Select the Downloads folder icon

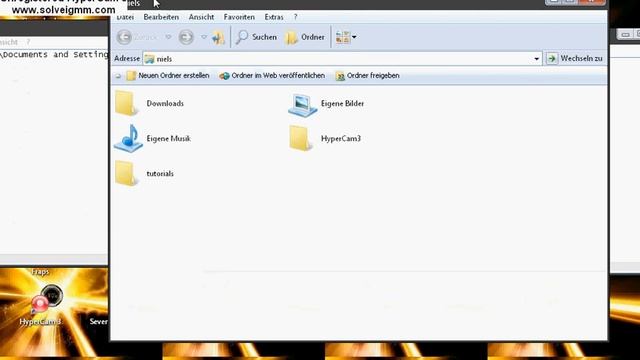pyautogui.click(x=126, y=103)
